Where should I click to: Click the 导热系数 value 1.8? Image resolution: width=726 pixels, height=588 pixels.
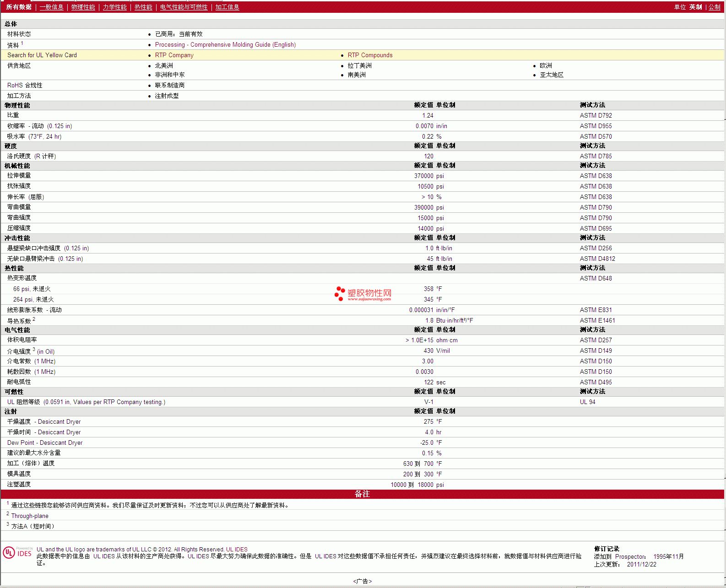click(429, 321)
